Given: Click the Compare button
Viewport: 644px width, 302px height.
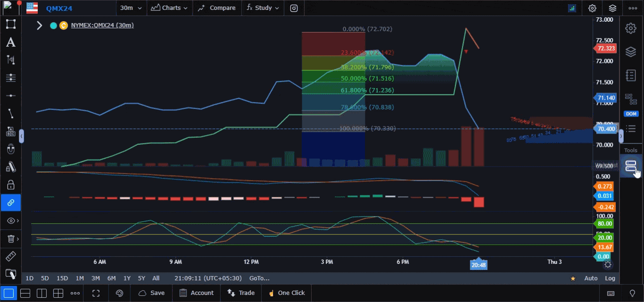Looking at the screenshot, I should (217, 8).
